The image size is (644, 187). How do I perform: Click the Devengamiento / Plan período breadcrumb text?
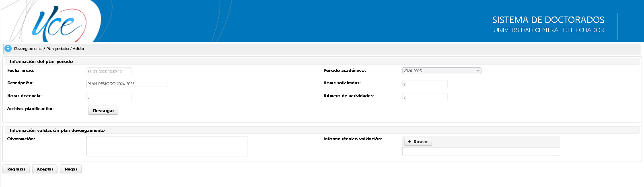(x=50, y=49)
